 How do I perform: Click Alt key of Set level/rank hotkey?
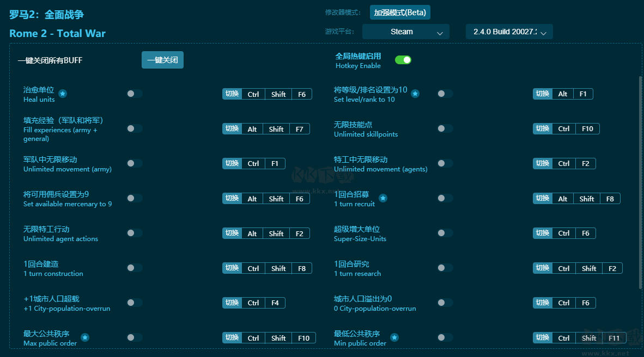coord(563,94)
